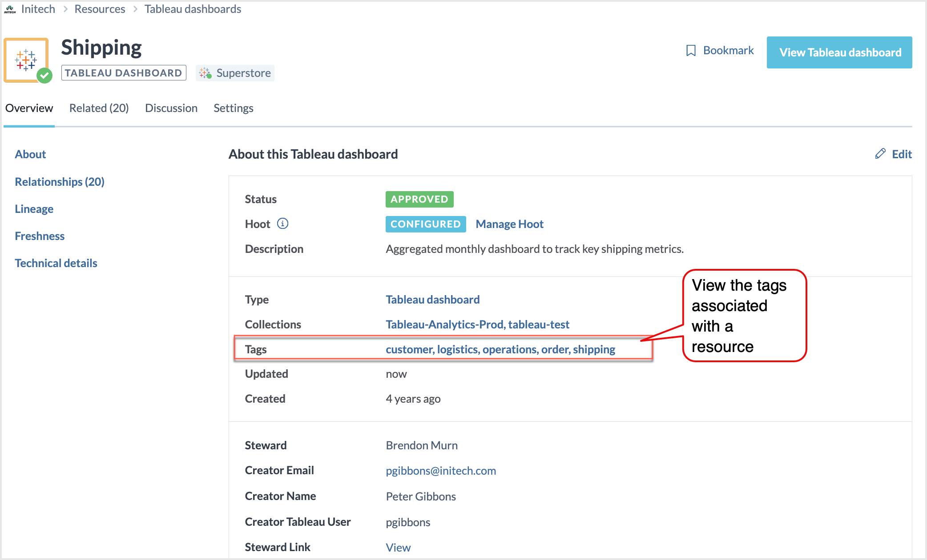Viewport: 927px width, 560px height.
Task: Open Initech in the breadcrumb
Action: coord(38,9)
